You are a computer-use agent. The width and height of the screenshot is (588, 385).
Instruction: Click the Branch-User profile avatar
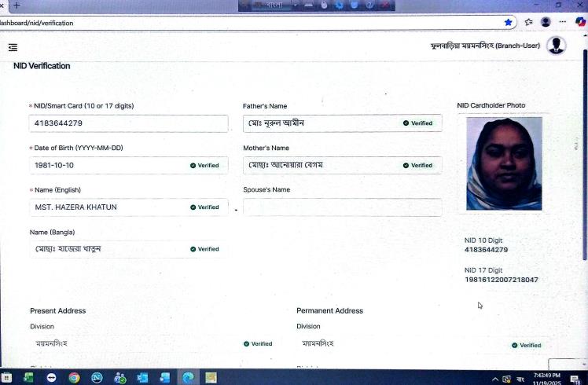556,46
